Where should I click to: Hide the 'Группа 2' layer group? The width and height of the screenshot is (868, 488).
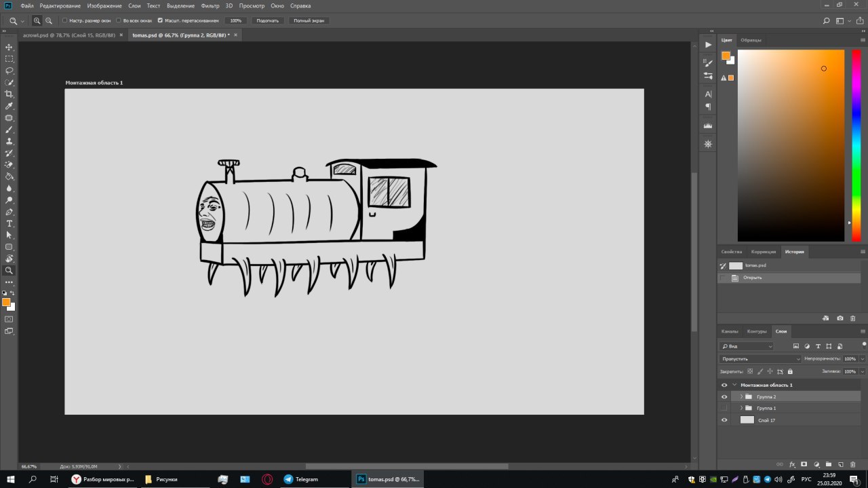click(724, 396)
